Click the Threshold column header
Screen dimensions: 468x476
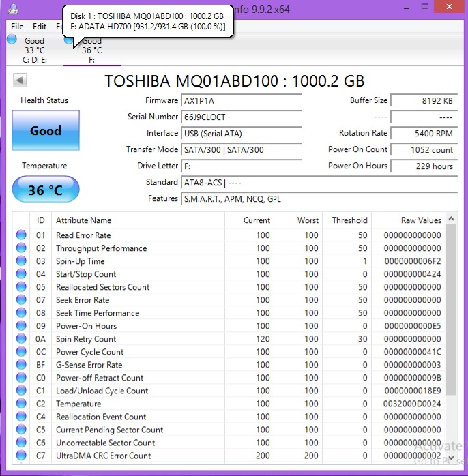pos(347,220)
